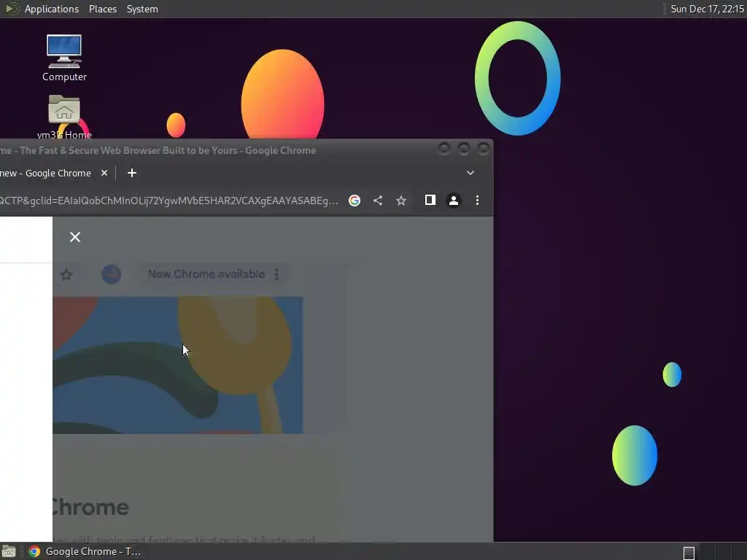Click the Google icon in address bar
The width and height of the screenshot is (747, 560).
(354, 201)
